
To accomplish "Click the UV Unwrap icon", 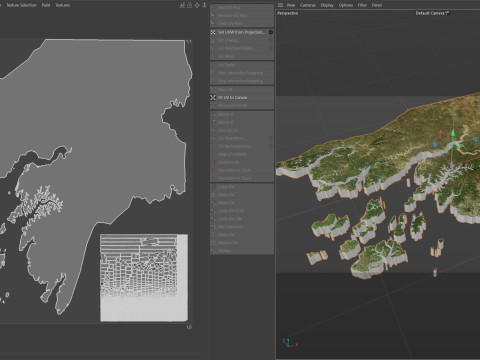I will pyautogui.click(x=213, y=40).
